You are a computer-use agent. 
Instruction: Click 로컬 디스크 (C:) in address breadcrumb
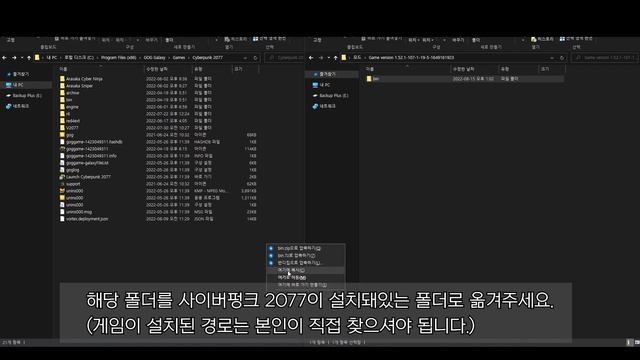[79, 58]
